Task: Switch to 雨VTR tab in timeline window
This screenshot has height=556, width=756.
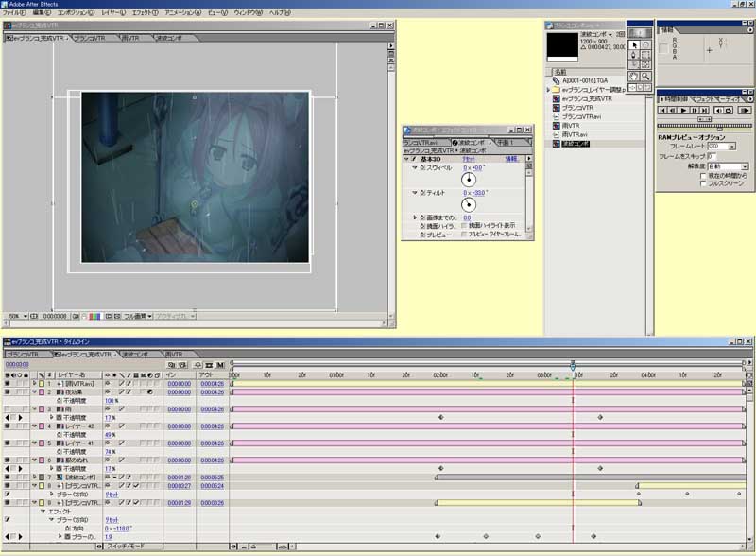Action: pyautogui.click(x=174, y=355)
